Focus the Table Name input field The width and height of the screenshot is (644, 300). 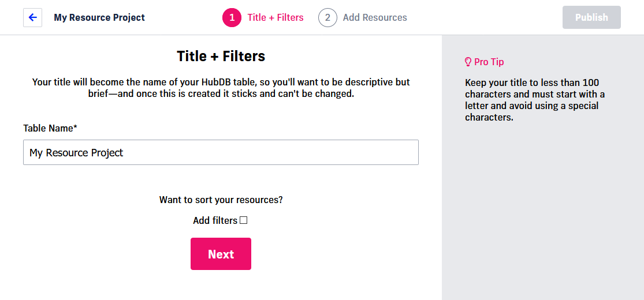click(x=221, y=152)
